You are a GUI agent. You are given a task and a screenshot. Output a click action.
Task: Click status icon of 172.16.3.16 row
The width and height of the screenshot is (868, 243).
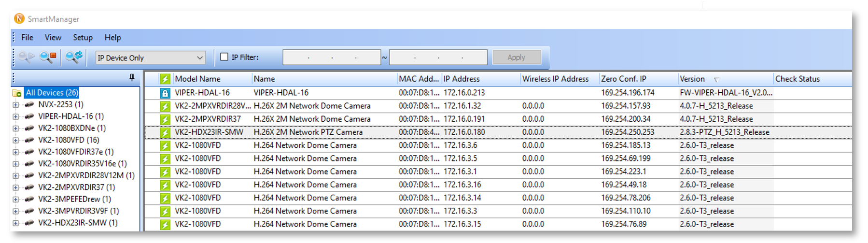pyautogui.click(x=165, y=185)
